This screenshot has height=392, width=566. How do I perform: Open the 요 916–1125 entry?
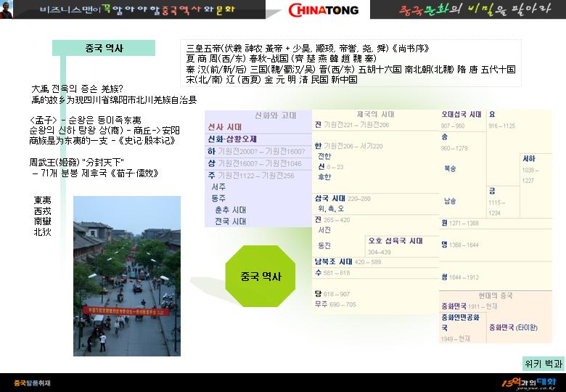[501, 120]
